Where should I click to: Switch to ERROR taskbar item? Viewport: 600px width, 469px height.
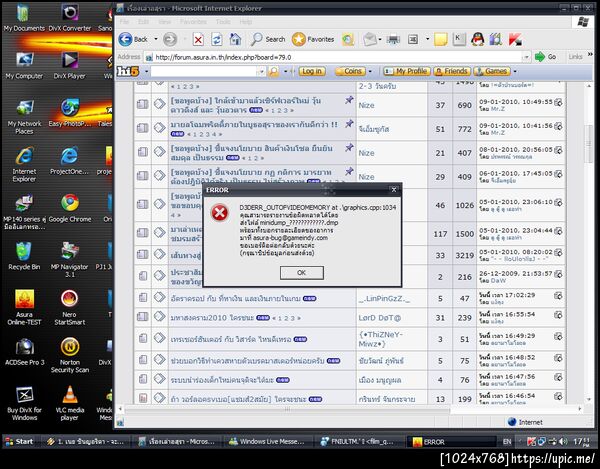click(452, 442)
